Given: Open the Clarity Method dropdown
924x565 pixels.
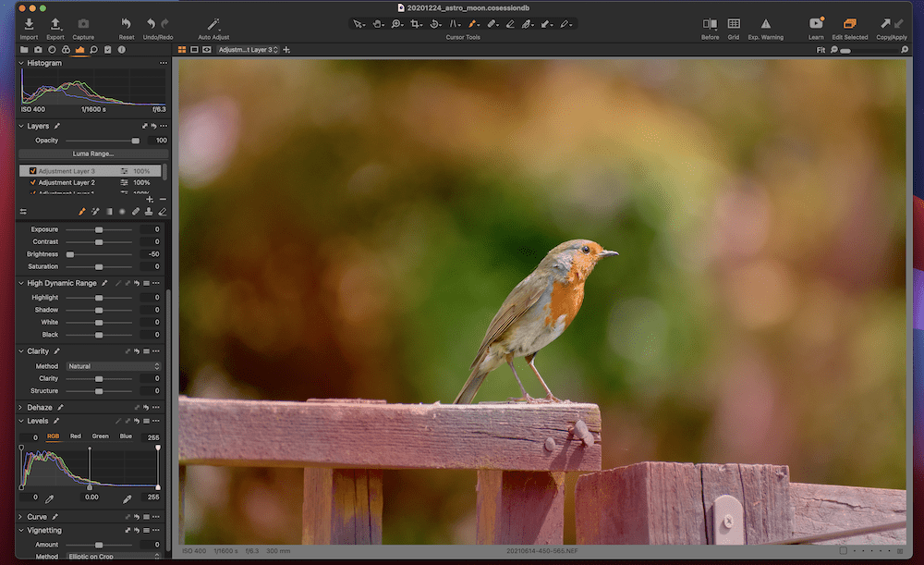Looking at the screenshot, I should point(114,366).
